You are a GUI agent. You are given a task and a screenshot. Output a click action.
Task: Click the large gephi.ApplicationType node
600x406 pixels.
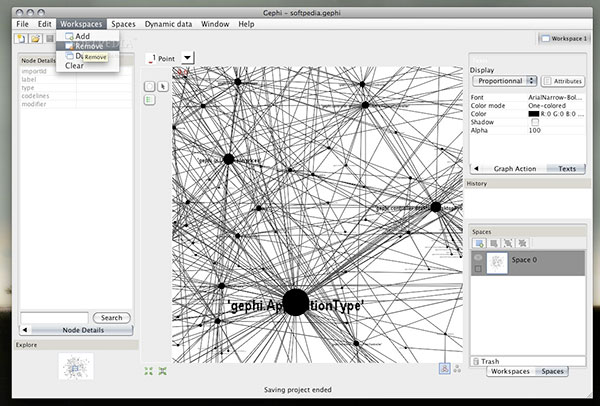click(295, 302)
